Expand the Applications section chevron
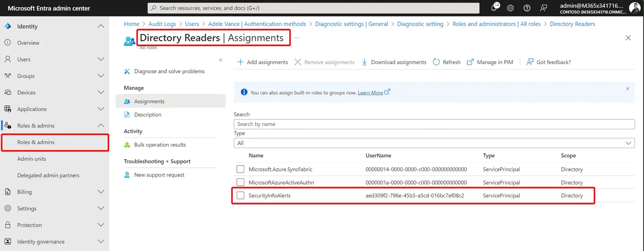The image size is (644, 251). (x=101, y=109)
